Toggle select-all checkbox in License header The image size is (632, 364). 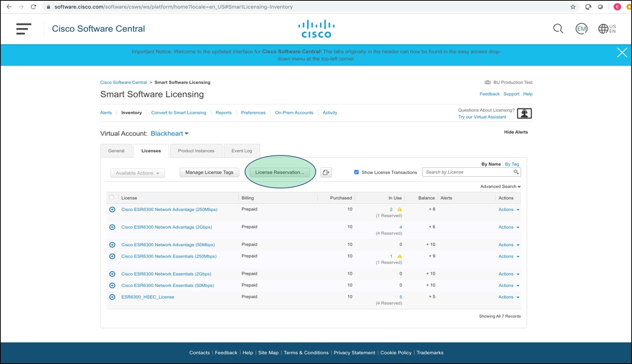tap(112, 197)
